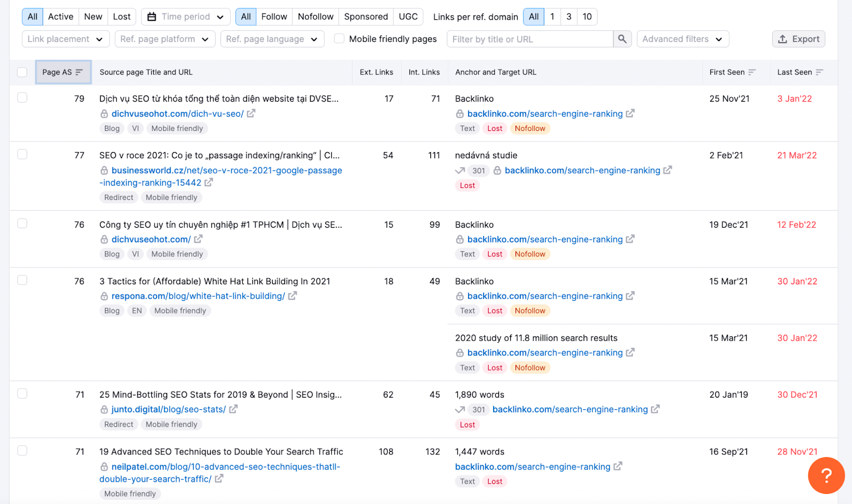
Task: Select the checkbox for the respona.com row
Action: 22,280
